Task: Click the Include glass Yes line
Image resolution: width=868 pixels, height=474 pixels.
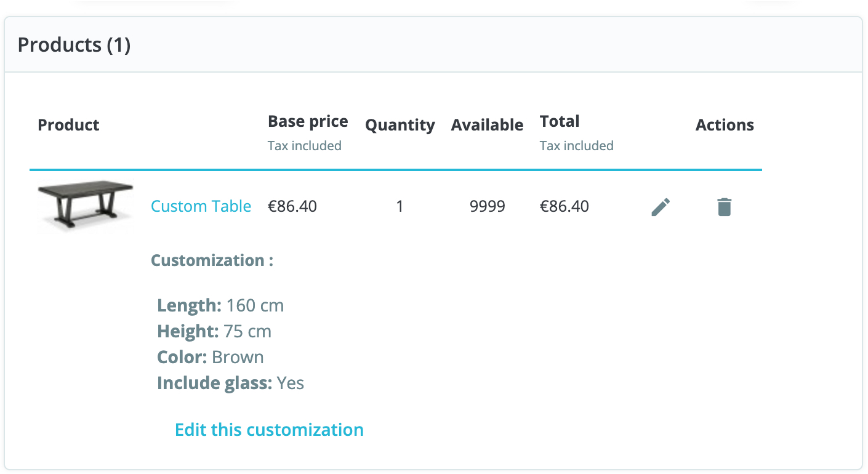Action: [230, 383]
